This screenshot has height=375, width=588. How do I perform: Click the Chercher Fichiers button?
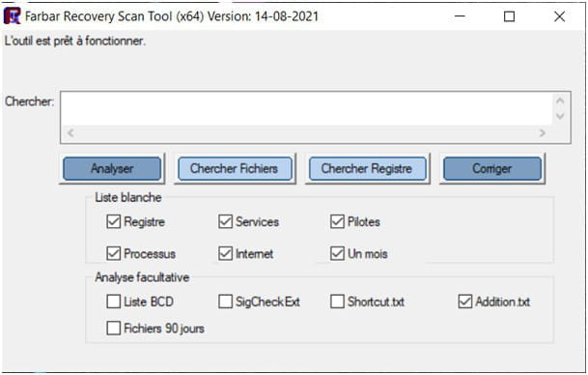click(235, 168)
